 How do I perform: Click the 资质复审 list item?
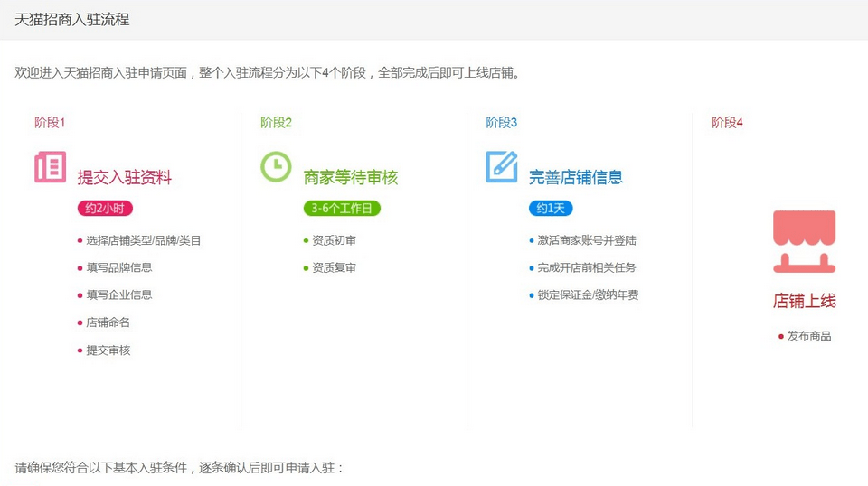pos(330,267)
